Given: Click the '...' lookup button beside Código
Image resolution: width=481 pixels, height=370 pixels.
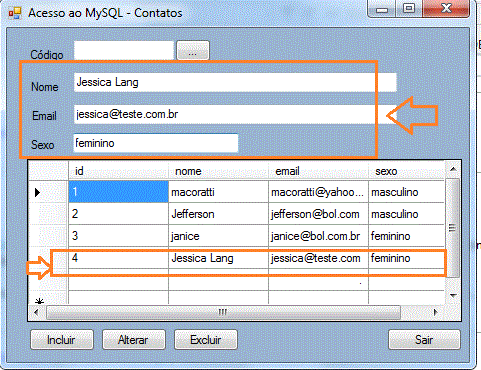Looking at the screenshot, I should (193, 50).
